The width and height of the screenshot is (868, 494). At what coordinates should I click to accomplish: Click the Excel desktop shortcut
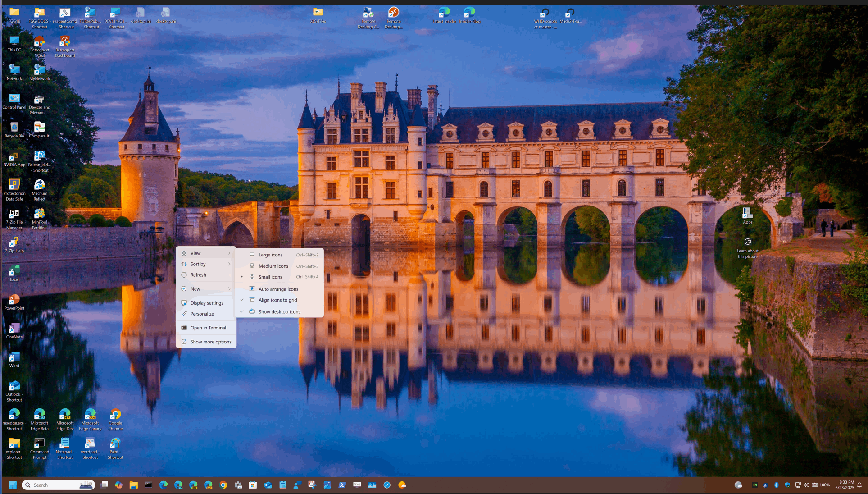14,274
